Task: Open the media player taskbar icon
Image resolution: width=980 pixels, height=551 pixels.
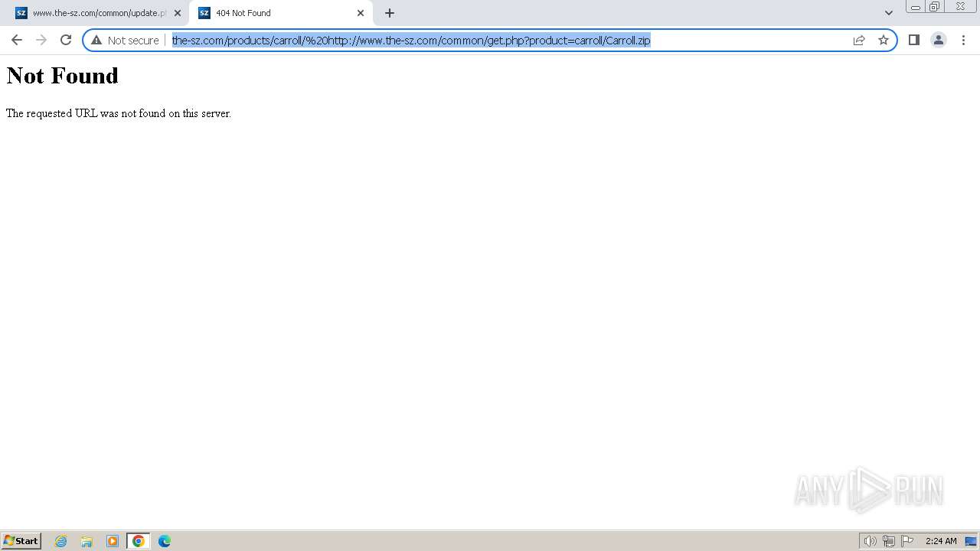Action: pos(113,541)
